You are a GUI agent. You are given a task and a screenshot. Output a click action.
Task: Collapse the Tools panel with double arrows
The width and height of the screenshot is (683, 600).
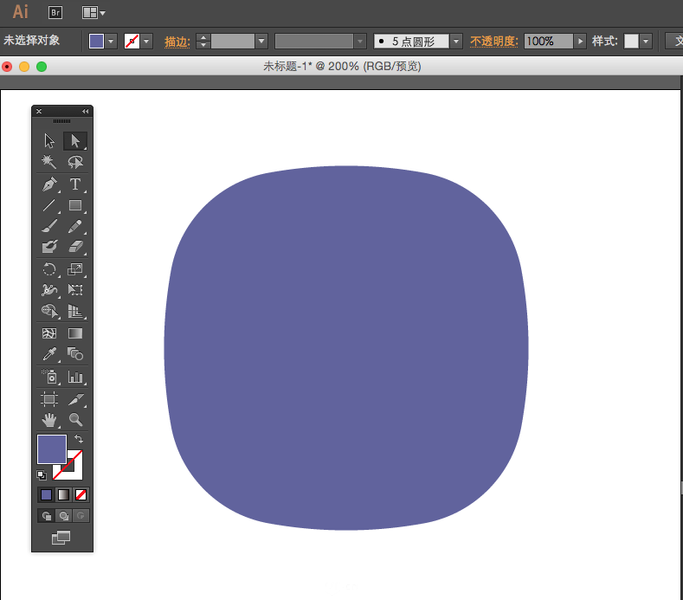point(85,112)
